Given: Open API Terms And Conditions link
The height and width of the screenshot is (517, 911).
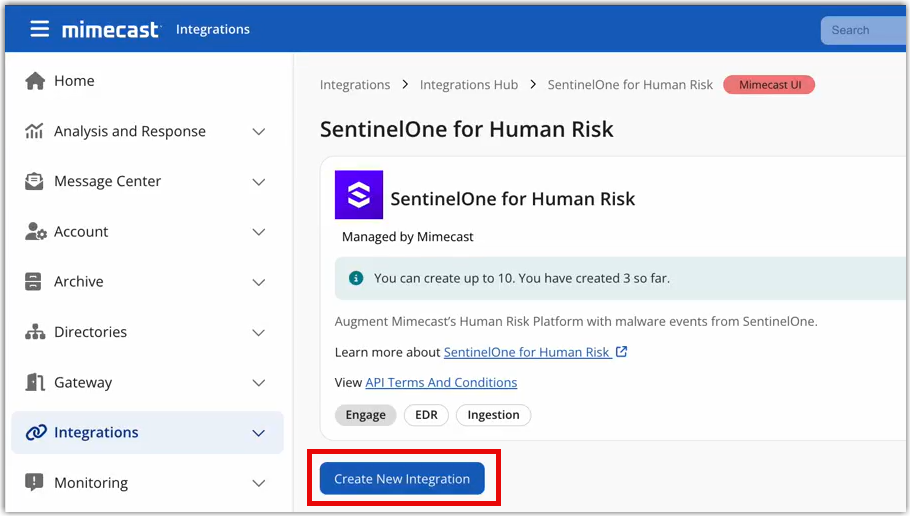Looking at the screenshot, I should (x=441, y=382).
